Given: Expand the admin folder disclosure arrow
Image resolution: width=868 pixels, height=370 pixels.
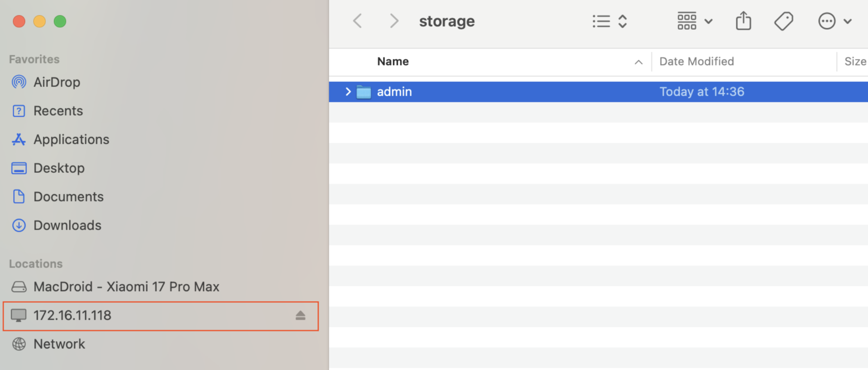Looking at the screenshot, I should tap(348, 92).
